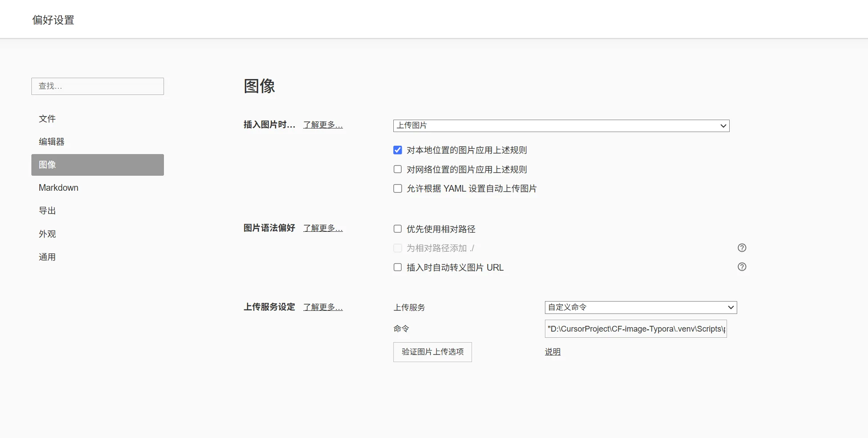
Task: Check 插入时自动转义图片 URL option
Action: (x=398, y=267)
